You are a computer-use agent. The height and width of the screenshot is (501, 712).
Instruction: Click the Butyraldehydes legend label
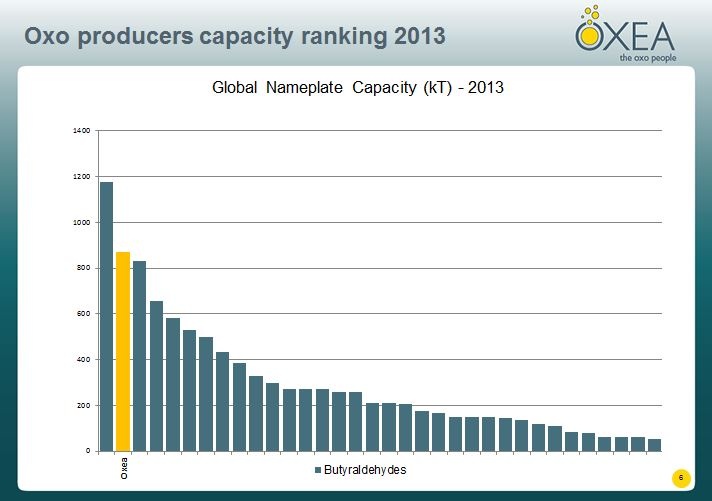tap(365, 470)
